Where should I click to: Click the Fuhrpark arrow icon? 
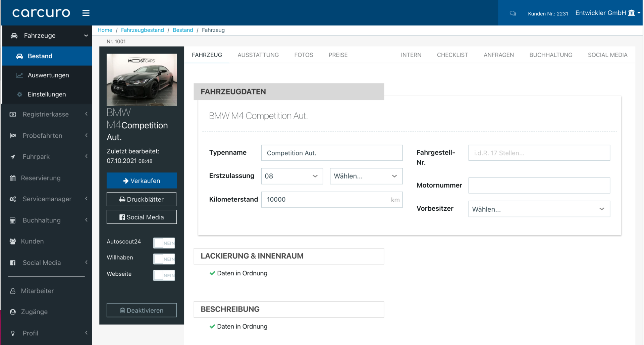tap(13, 157)
